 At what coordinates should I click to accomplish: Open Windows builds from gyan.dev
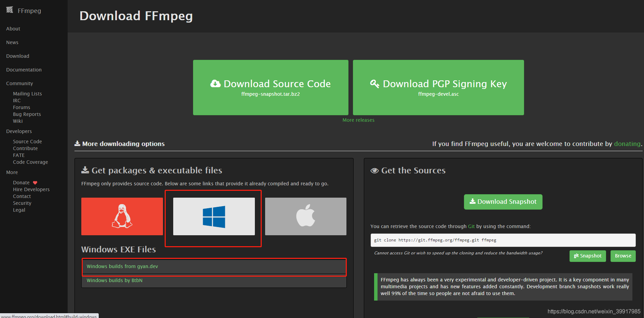point(122,266)
